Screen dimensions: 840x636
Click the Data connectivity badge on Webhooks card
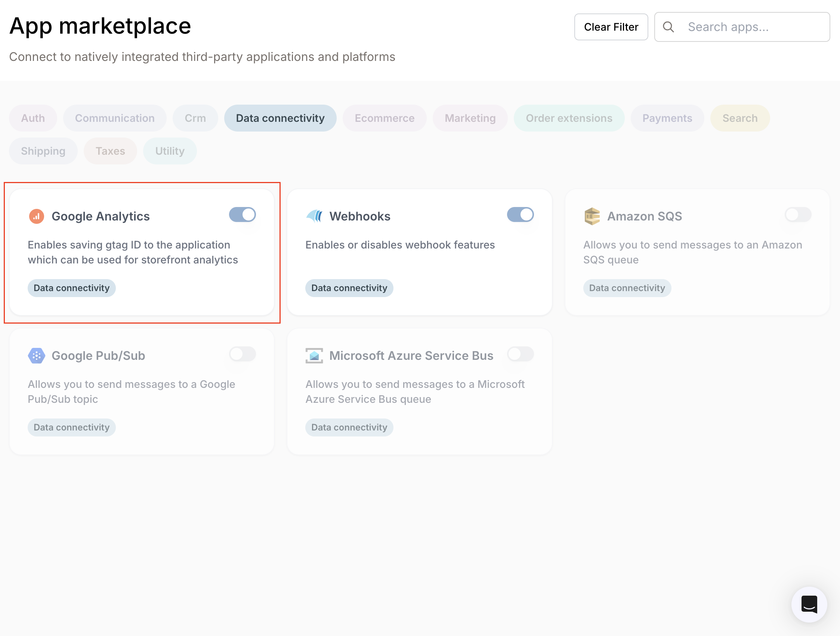coord(349,288)
